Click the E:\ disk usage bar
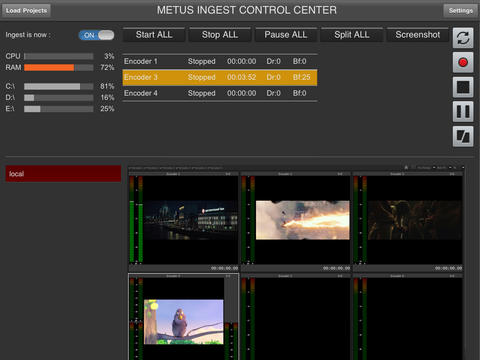 coord(59,109)
